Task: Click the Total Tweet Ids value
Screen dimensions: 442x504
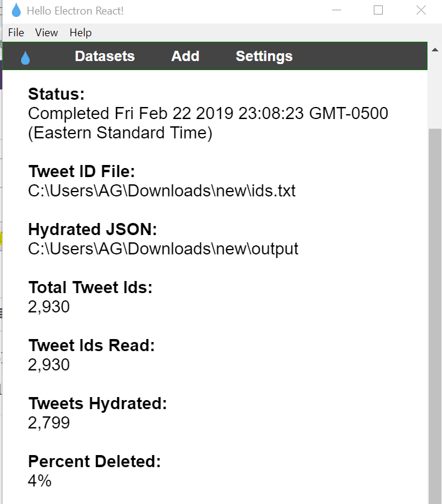Action: (49, 307)
